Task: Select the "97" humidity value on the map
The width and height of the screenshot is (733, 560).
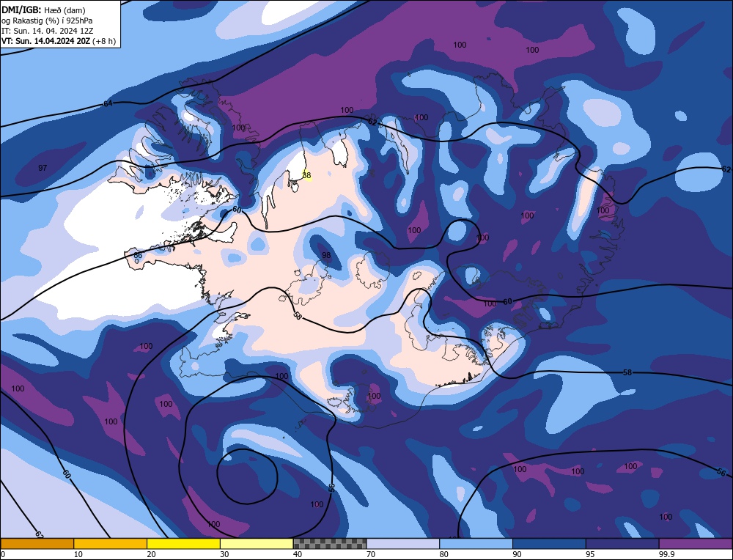Action: click(43, 168)
